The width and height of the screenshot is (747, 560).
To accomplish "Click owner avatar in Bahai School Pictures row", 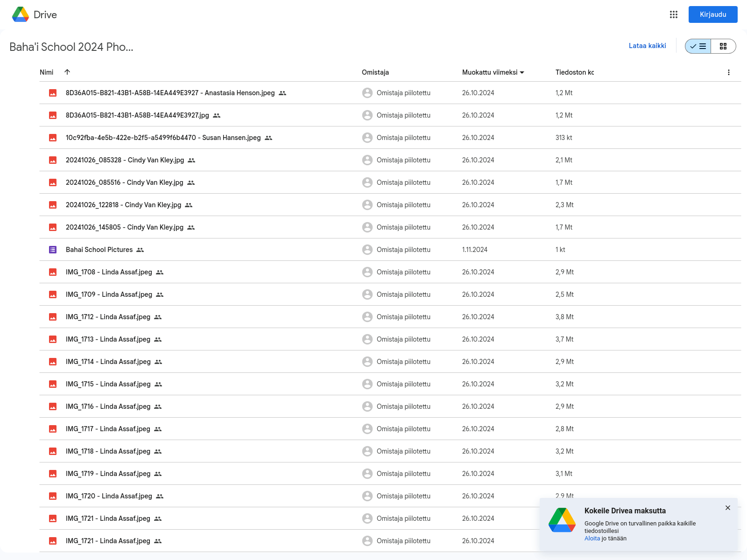I will point(367,250).
